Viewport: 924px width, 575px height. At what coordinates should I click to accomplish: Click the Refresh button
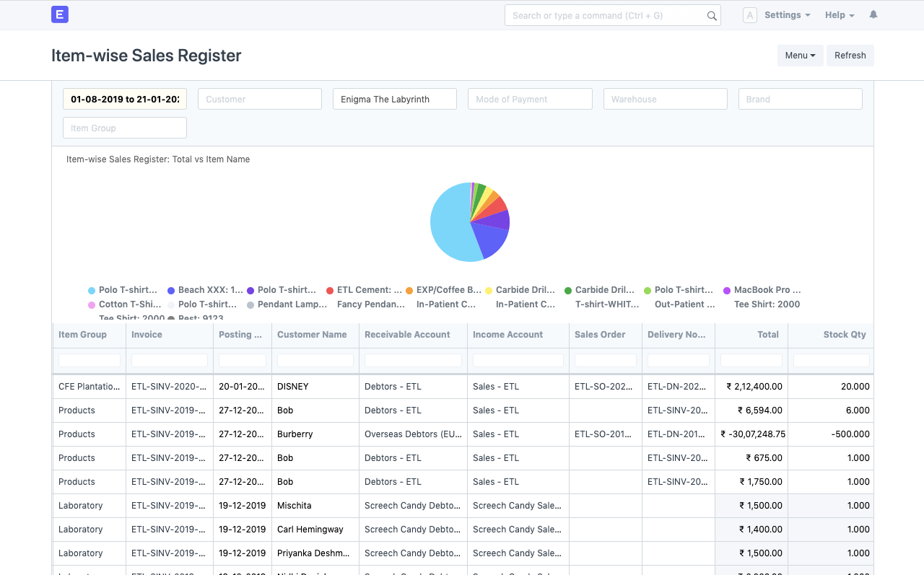click(850, 56)
